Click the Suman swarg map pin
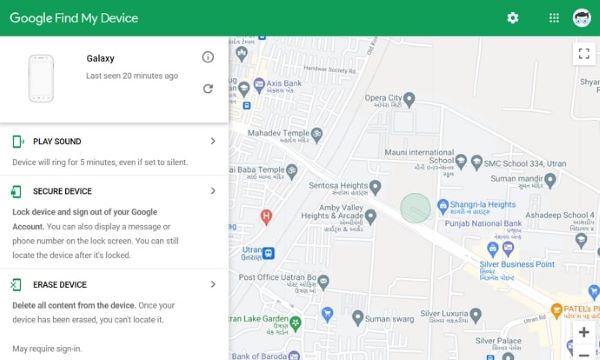Screen dimensions: 600x360 [x=357, y=318]
